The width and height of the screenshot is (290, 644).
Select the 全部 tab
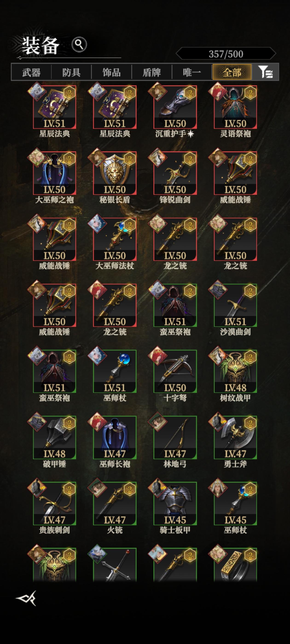232,72
